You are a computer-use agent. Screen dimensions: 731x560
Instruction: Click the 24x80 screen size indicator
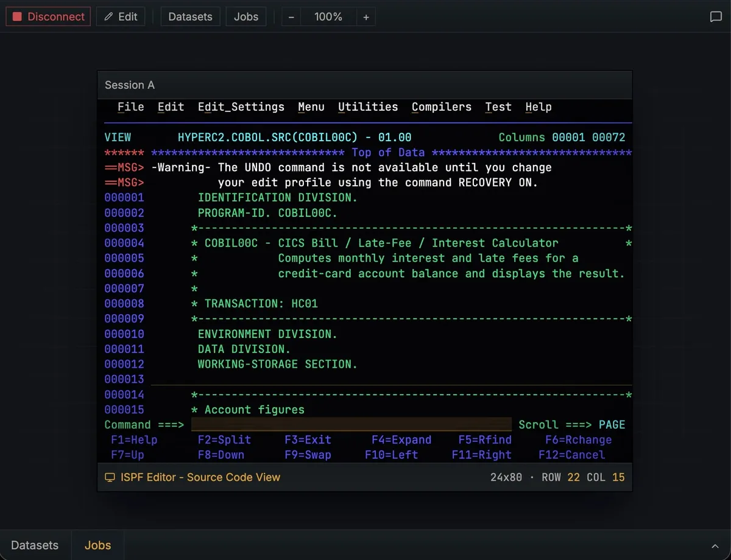pyautogui.click(x=506, y=478)
